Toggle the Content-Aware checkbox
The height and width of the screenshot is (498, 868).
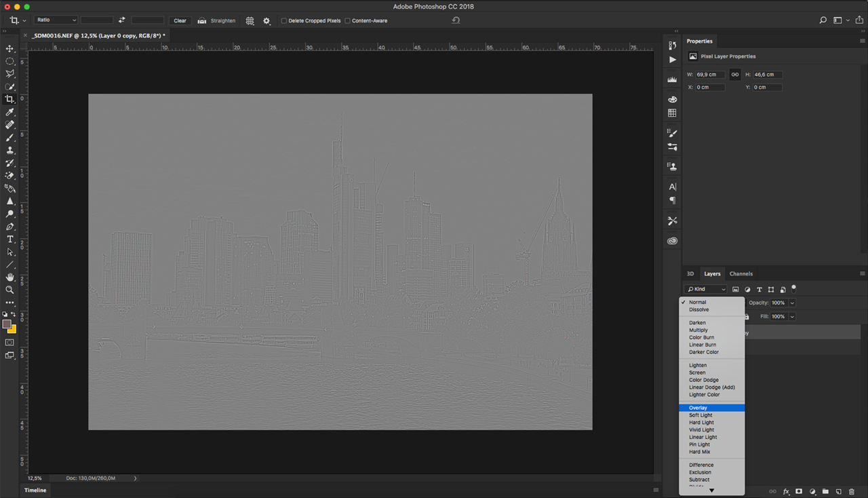click(x=347, y=21)
